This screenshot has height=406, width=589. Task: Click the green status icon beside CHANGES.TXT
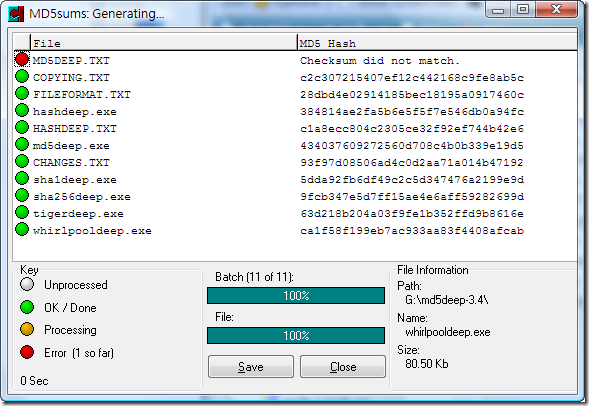[x=22, y=161]
